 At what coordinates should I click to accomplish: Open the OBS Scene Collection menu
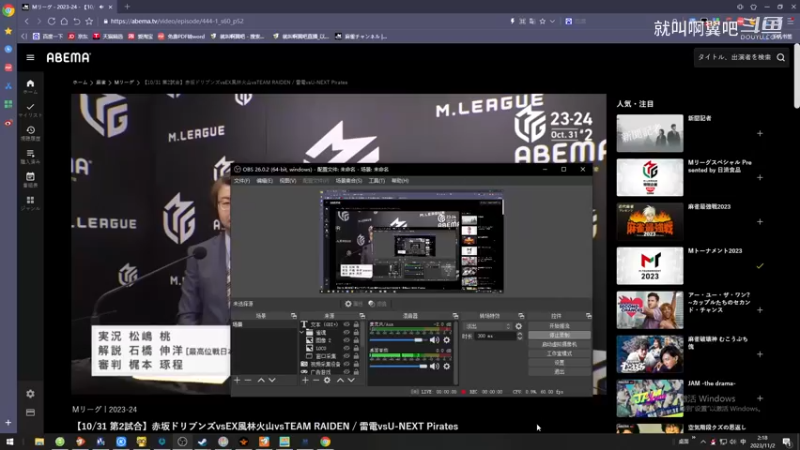pos(349,181)
